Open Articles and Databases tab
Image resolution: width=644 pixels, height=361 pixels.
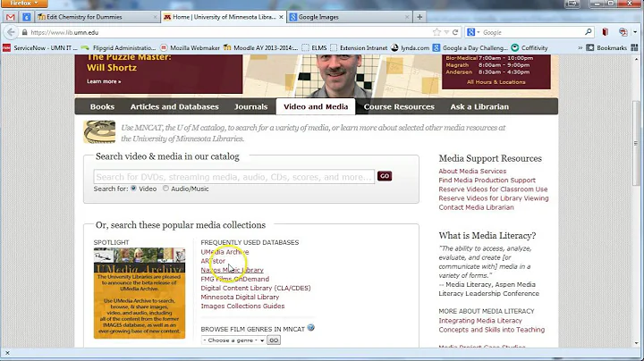point(174,106)
